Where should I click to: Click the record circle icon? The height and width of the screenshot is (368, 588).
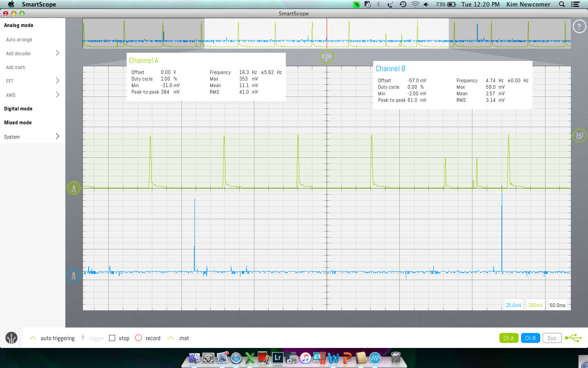tap(139, 338)
